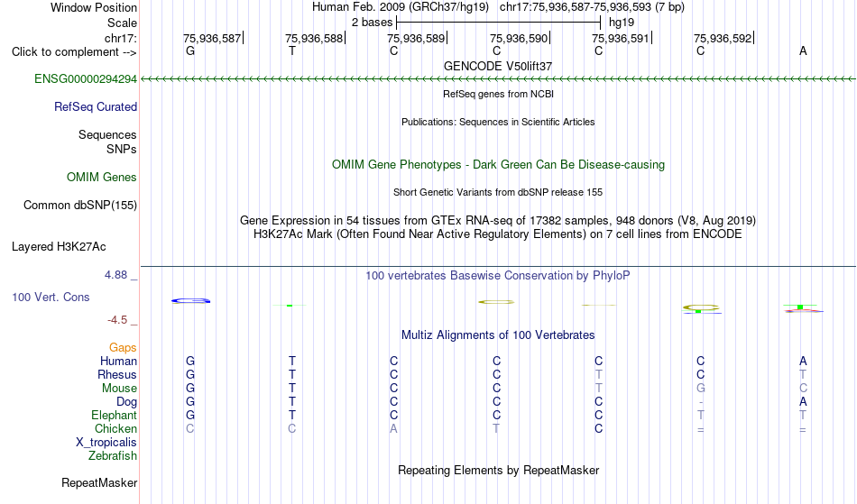Click the Chicken row's A base
This screenshot has width=857, height=504.
coord(393,429)
